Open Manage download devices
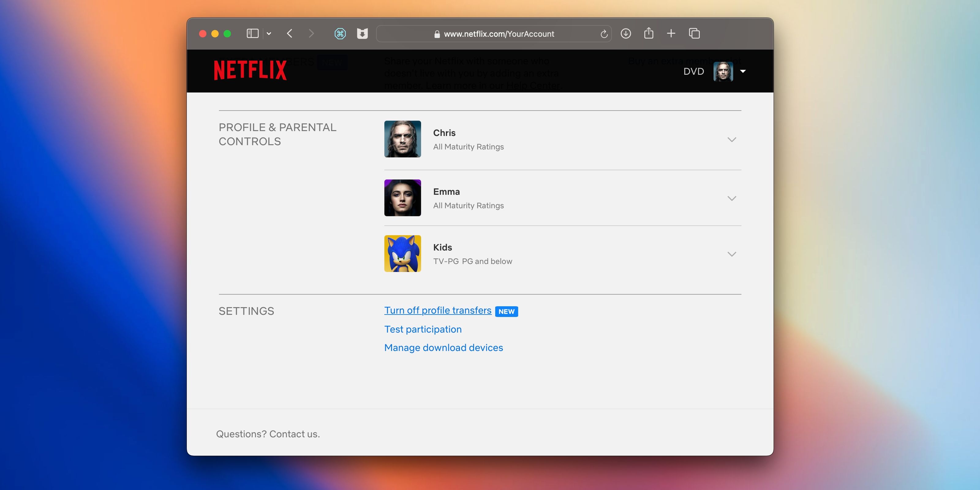 pos(443,347)
